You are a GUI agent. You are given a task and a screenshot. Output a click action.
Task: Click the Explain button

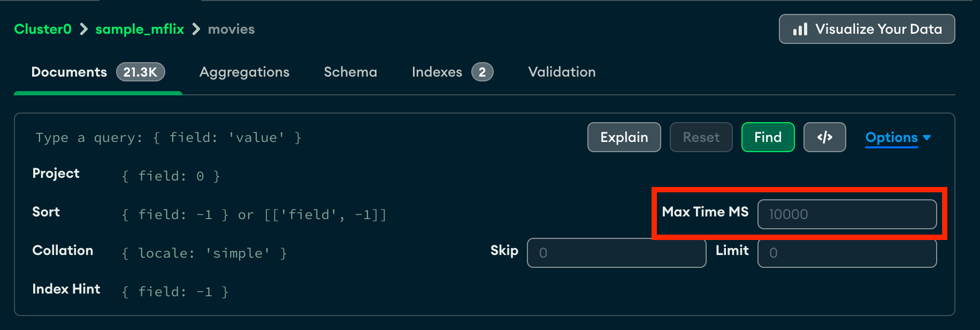624,137
